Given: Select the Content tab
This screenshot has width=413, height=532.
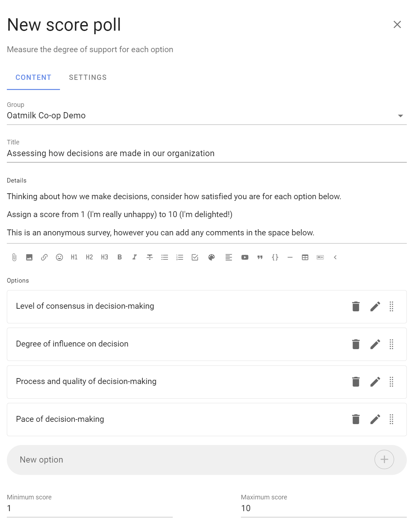Looking at the screenshot, I should tap(33, 77).
